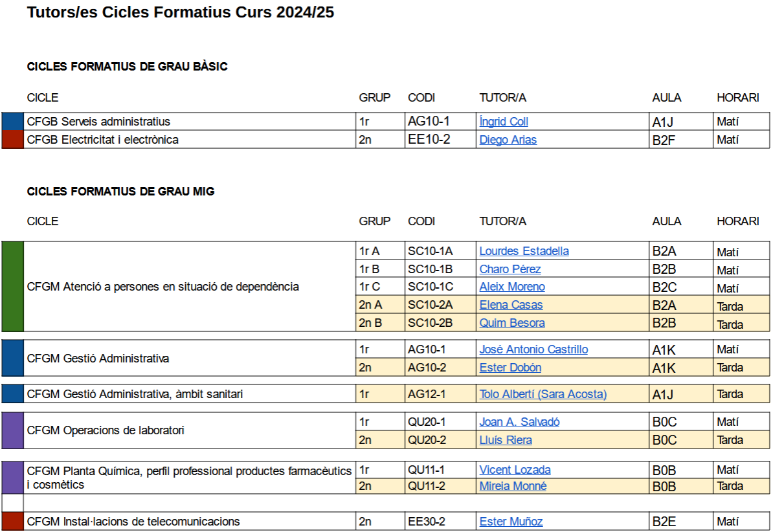
Task: Follow the Ester Dobón link
Action: coord(510,368)
